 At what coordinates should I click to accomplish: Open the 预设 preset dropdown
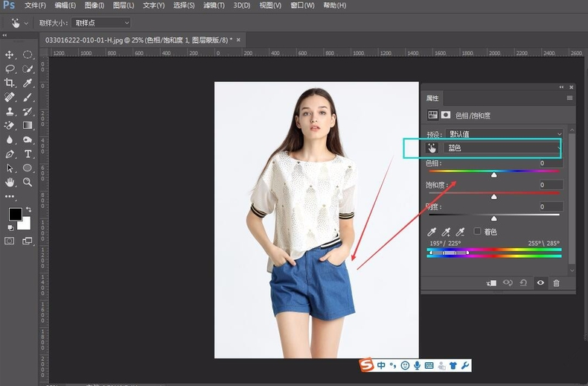(x=503, y=134)
